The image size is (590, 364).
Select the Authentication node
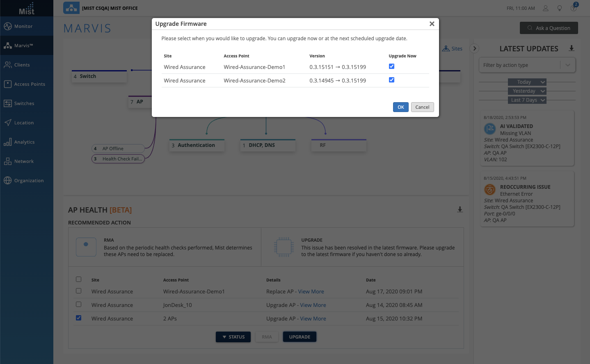(197, 145)
